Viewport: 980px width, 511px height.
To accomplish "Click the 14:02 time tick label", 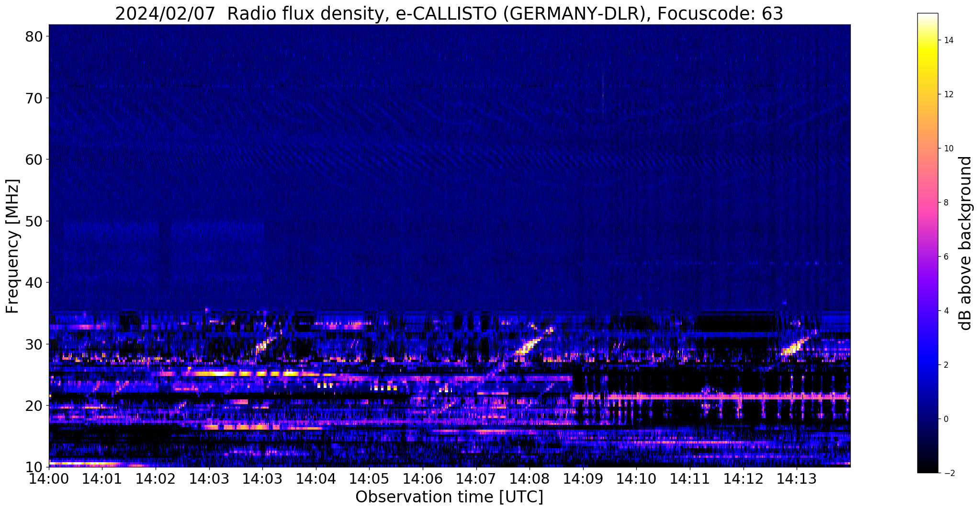I will 156,479.
